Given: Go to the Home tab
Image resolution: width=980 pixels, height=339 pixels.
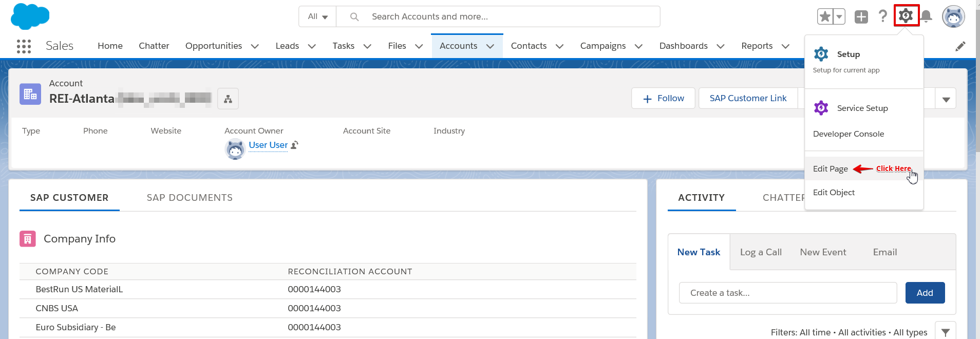Looking at the screenshot, I should coord(110,46).
